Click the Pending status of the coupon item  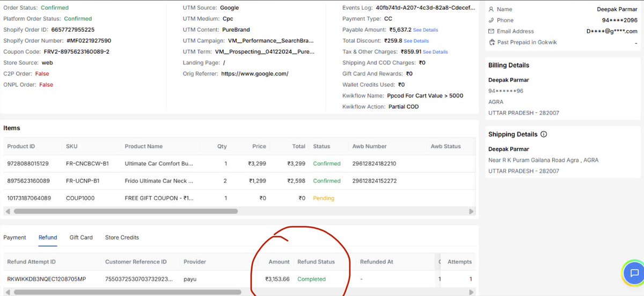324,198
